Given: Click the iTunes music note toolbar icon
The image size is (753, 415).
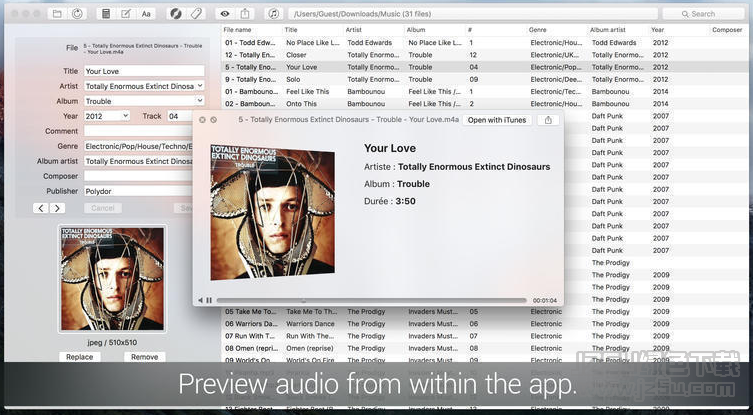Looking at the screenshot, I should pyautogui.click(x=274, y=14).
